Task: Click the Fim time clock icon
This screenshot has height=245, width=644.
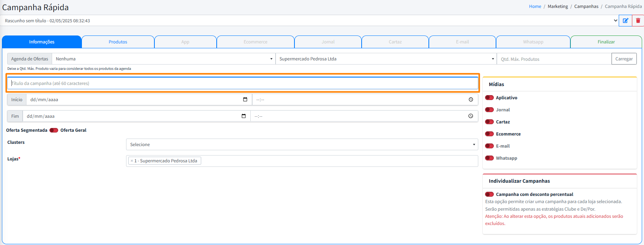Action: click(471, 116)
